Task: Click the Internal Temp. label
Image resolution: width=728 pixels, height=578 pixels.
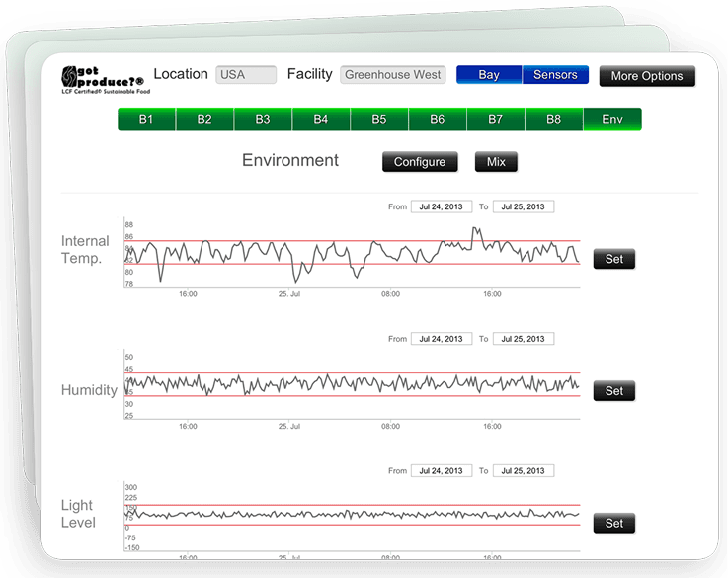Action: coord(85,250)
